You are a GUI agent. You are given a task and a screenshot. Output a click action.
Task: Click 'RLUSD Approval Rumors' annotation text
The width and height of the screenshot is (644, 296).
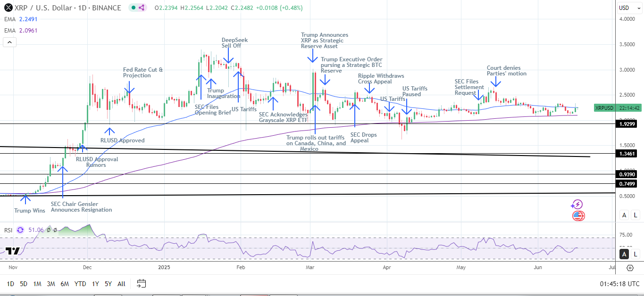97,162
